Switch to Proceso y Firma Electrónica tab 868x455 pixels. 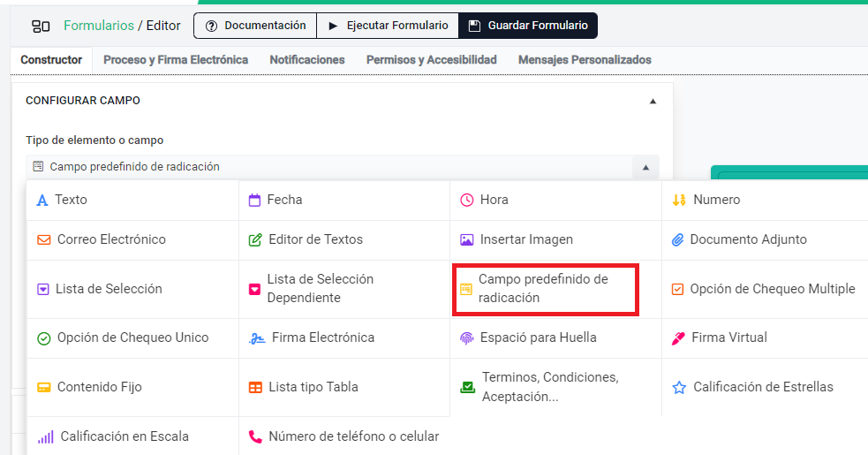point(175,60)
